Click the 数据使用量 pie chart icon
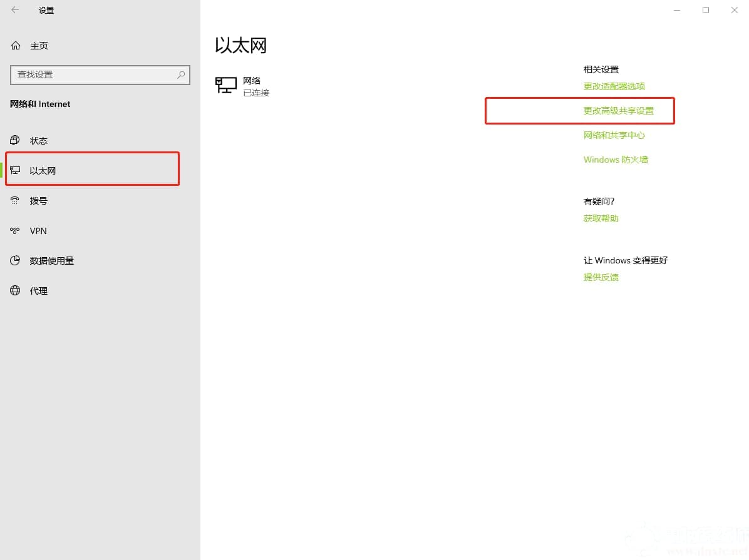749x560 pixels. [15, 260]
